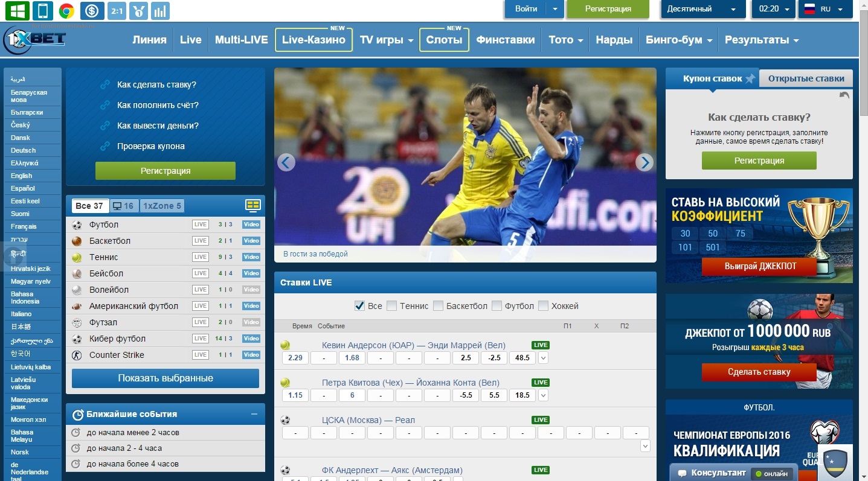
Task: Open the RU language dropdown
Action: tap(825, 9)
